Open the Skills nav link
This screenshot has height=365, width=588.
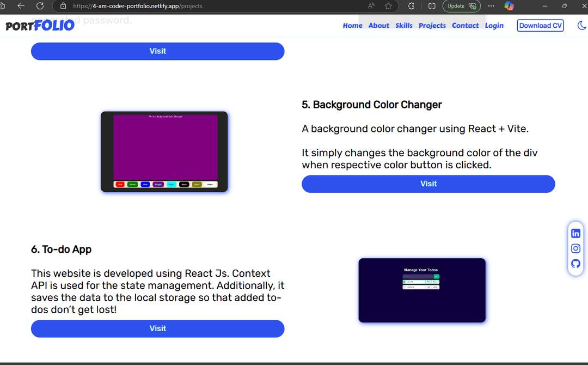point(404,26)
